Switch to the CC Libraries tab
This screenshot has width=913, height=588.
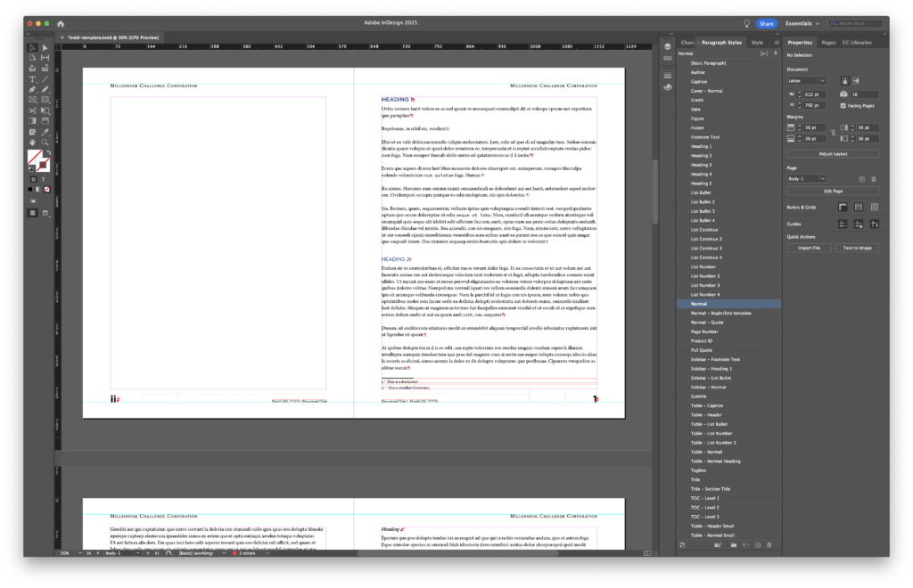point(857,43)
